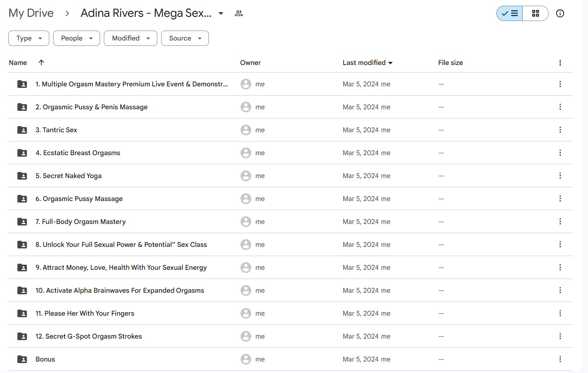The width and height of the screenshot is (588, 373).
Task: Select the Activate Alpha Brainwaves folder row
Action: [x=120, y=290]
